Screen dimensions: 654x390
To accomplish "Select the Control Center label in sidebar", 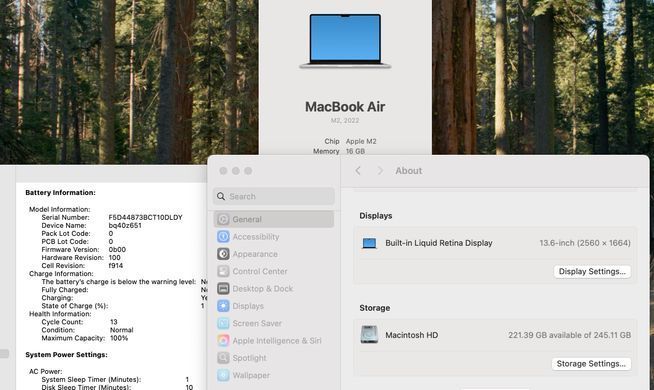I will (x=260, y=271).
